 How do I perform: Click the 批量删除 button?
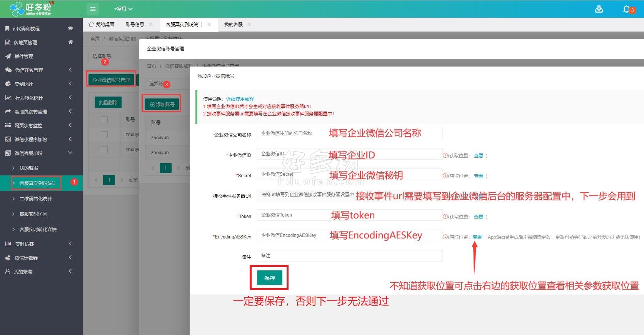pyautogui.click(x=108, y=102)
